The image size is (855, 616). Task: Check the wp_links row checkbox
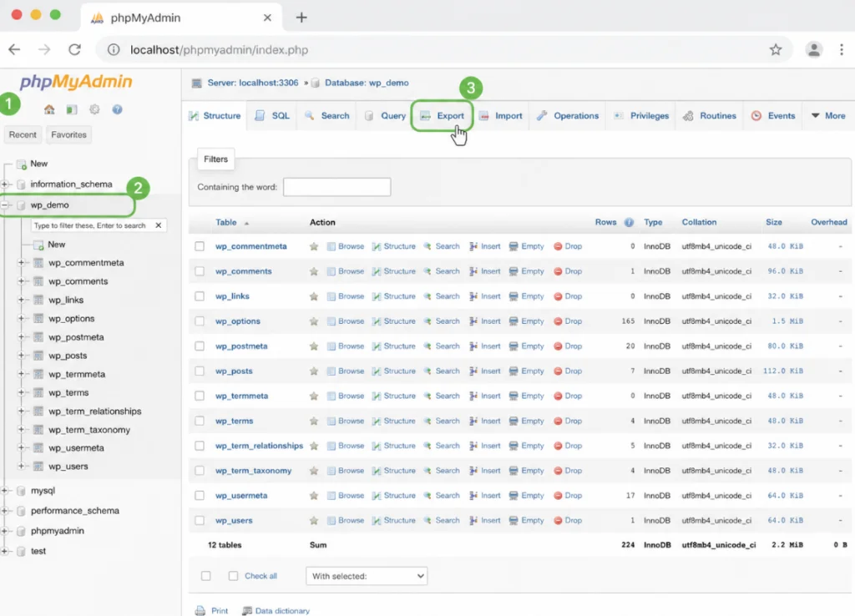click(200, 296)
